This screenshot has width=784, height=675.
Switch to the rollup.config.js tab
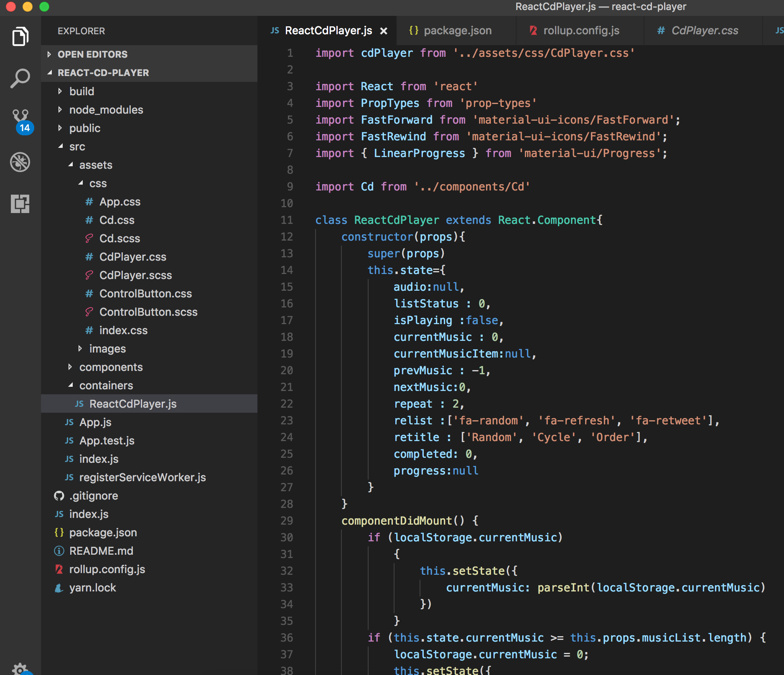tap(581, 31)
